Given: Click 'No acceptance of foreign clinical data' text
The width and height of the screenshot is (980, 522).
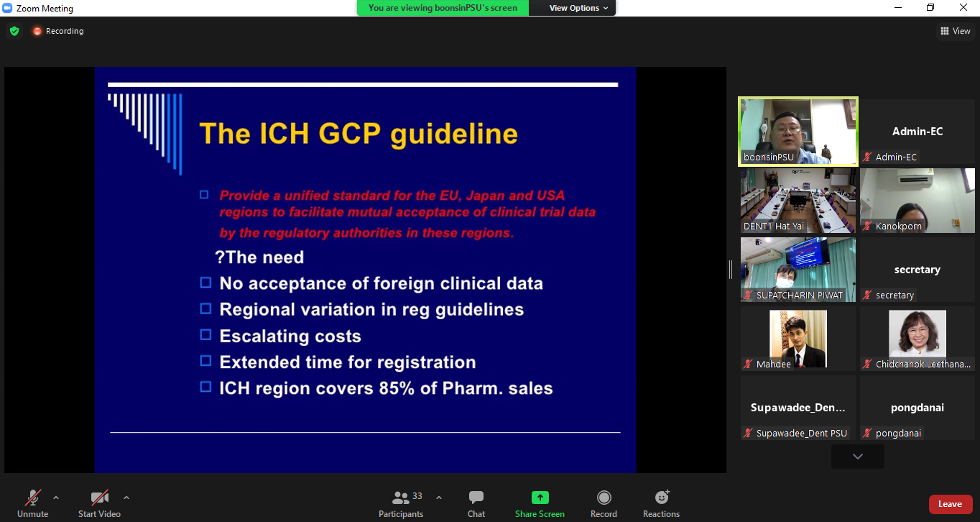Looking at the screenshot, I should point(381,283).
